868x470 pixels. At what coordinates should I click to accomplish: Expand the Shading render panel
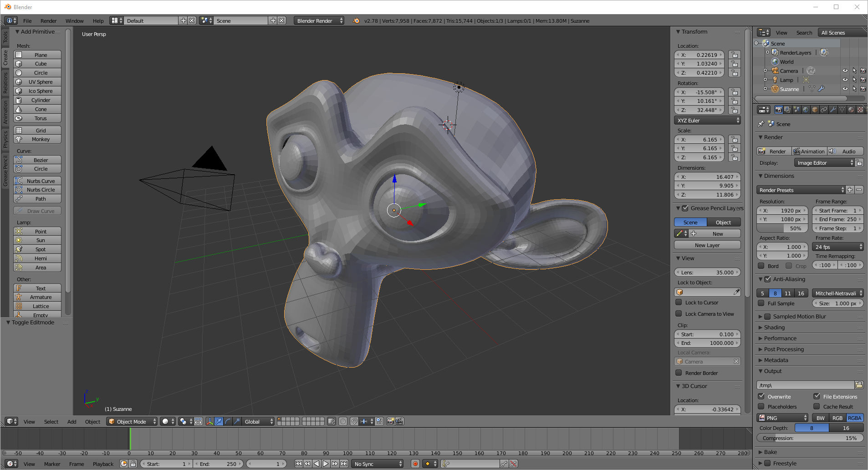click(774, 327)
